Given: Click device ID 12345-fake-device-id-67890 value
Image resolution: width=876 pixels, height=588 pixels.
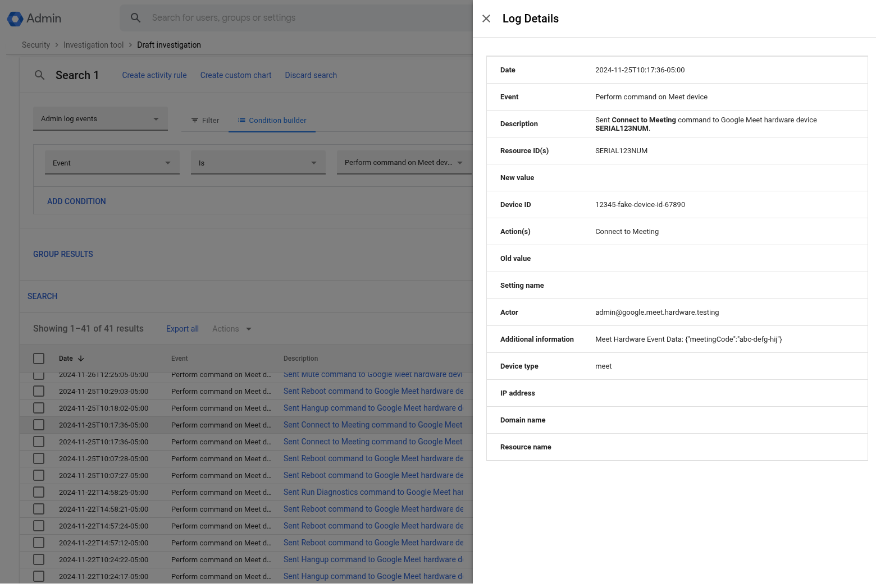Looking at the screenshot, I should point(640,205).
